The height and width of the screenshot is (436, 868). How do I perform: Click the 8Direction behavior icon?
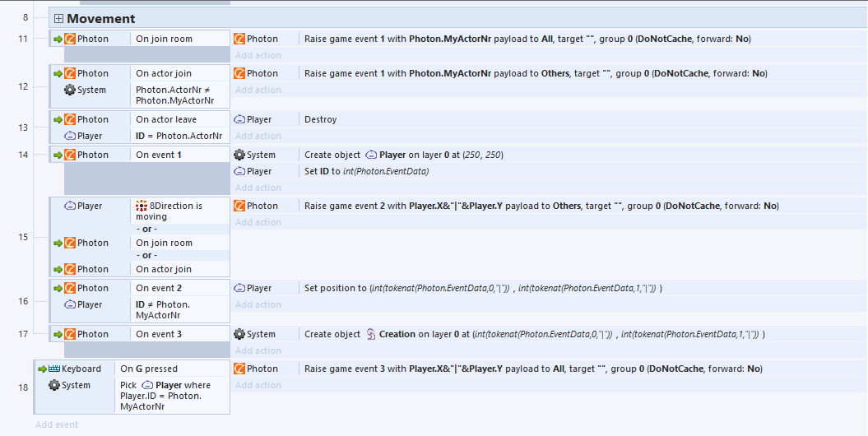pyautogui.click(x=142, y=206)
